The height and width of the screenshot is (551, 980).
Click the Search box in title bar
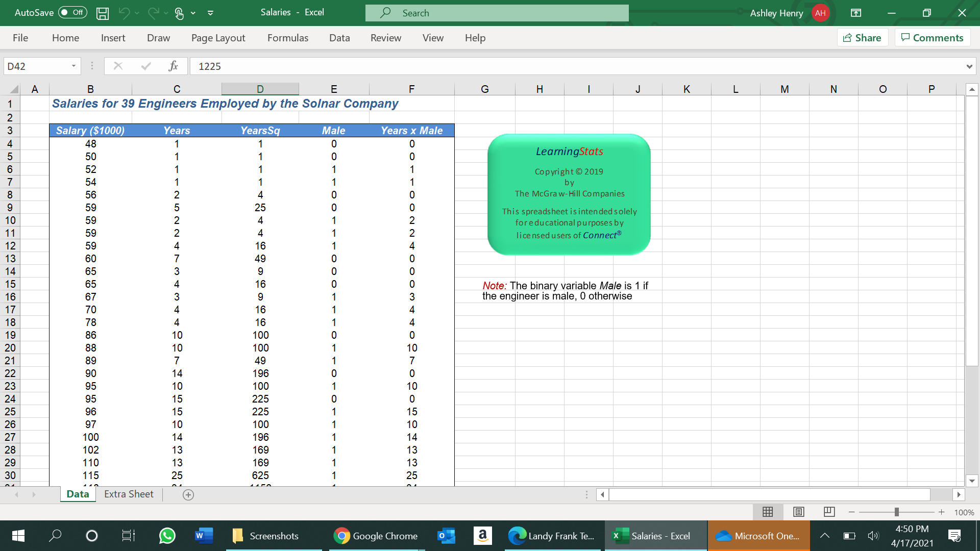(x=497, y=13)
